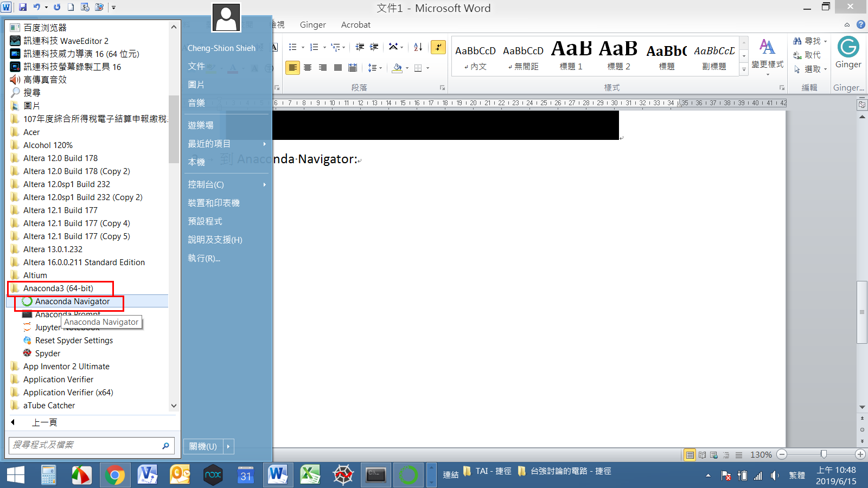Expand the aTube Catcher folder
868x488 pixels.
[x=49, y=406]
